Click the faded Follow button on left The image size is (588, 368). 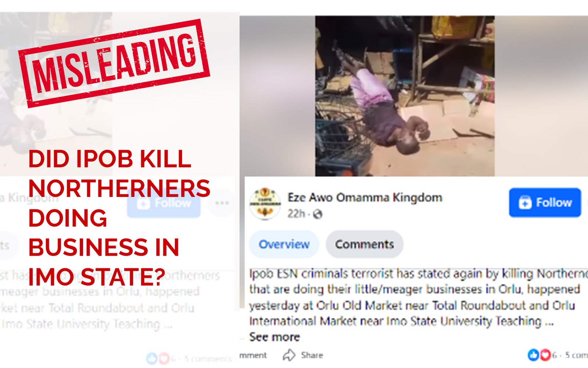tap(164, 203)
